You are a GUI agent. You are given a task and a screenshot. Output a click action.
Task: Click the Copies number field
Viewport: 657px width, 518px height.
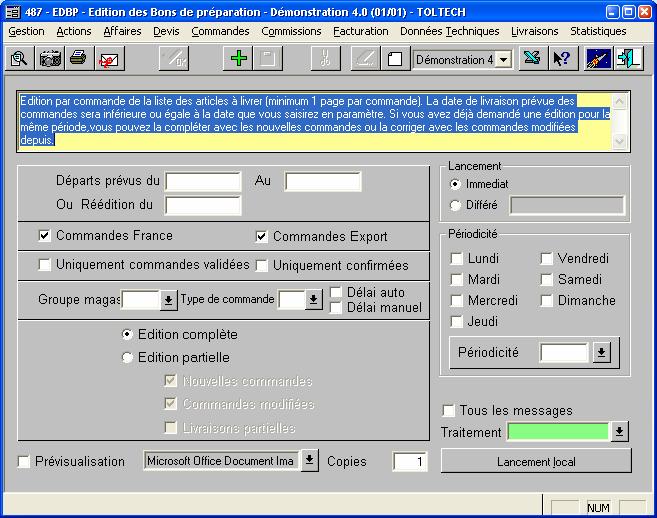(x=410, y=461)
